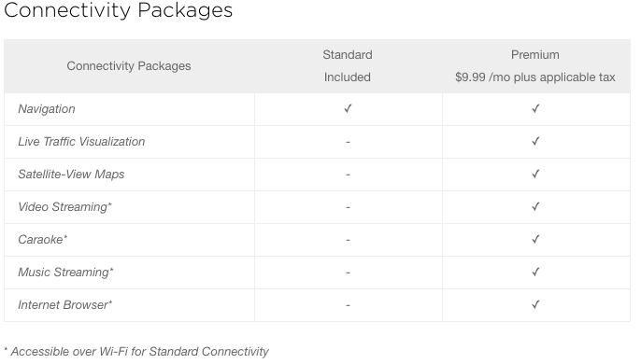Click Premium checkmark for Live Traffic Visualization
Image resolution: width=641 pixels, height=364 pixels.
tap(535, 141)
